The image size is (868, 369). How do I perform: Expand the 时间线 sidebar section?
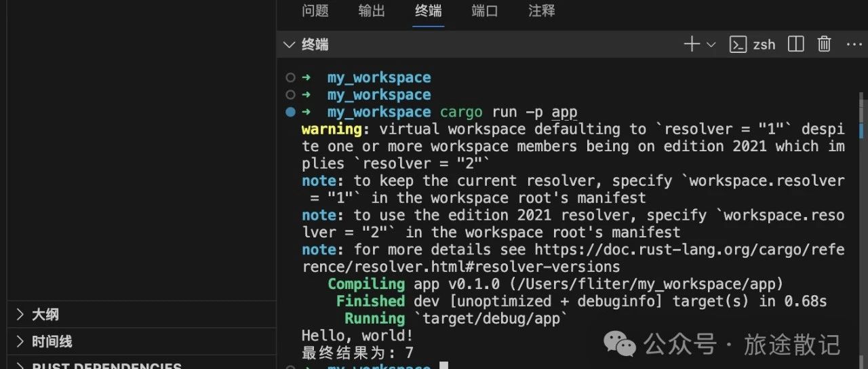(142, 341)
